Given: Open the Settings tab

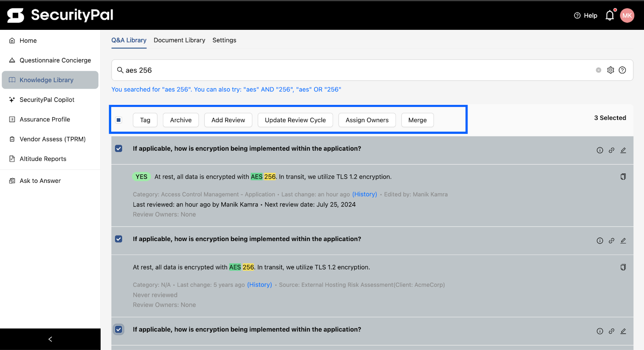Looking at the screenshot, I should (x=224, y=40).
